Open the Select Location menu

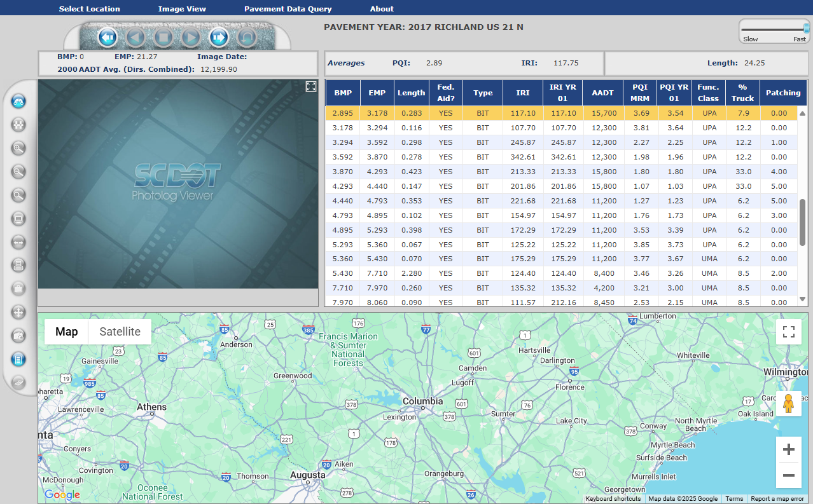(89, 9)
